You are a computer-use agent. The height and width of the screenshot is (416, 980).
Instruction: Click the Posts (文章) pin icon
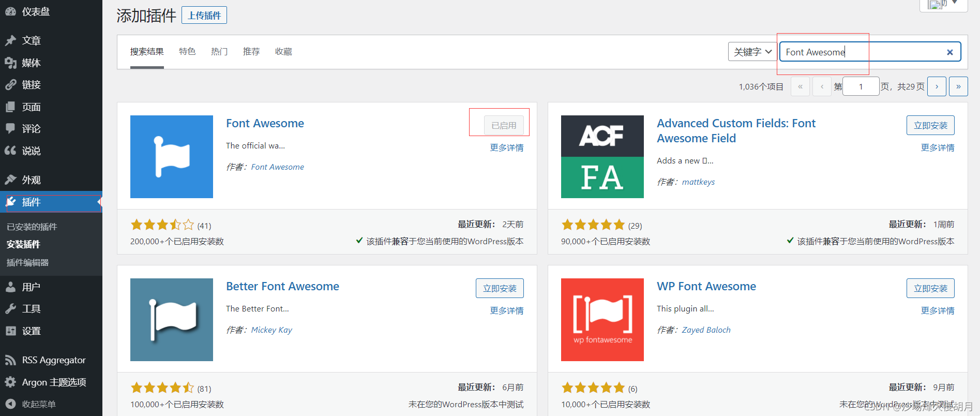[x=11, y=40]
